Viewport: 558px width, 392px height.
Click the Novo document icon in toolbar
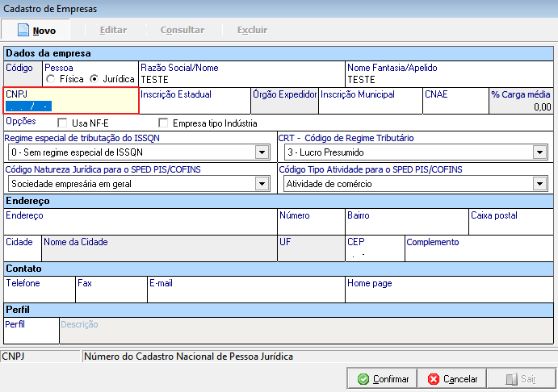[23, 30]
